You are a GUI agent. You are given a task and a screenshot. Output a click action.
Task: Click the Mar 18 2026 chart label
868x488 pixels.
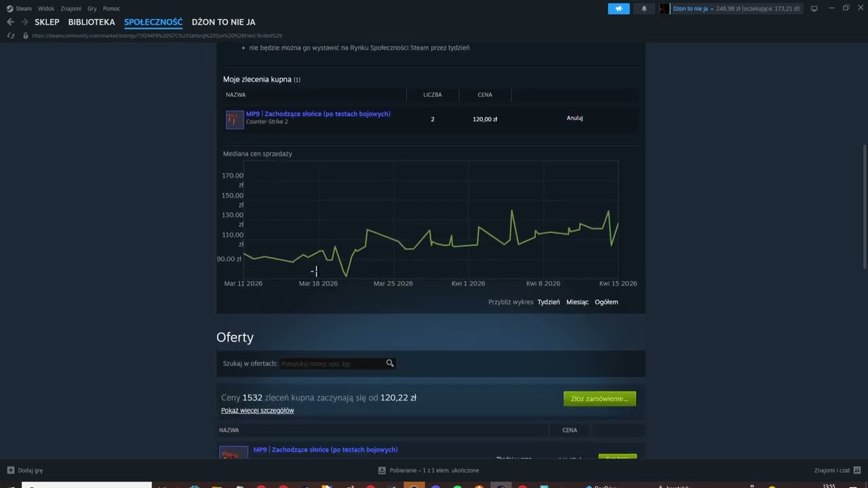point(318,283)
